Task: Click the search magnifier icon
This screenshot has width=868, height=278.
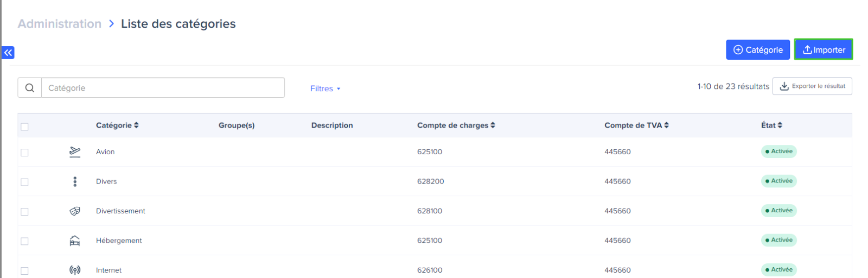Action: [x=30, y=87]
